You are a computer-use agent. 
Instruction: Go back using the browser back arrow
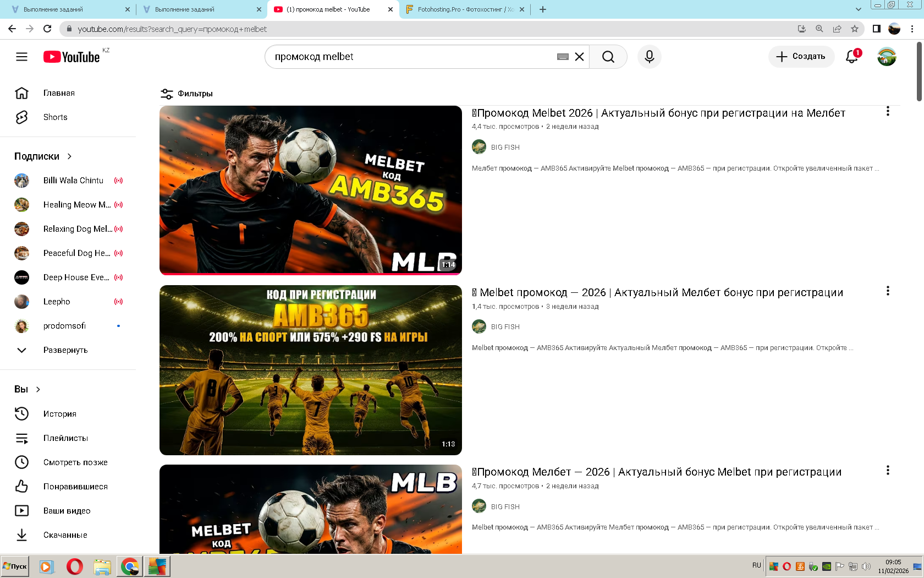(x=12, y=29)
